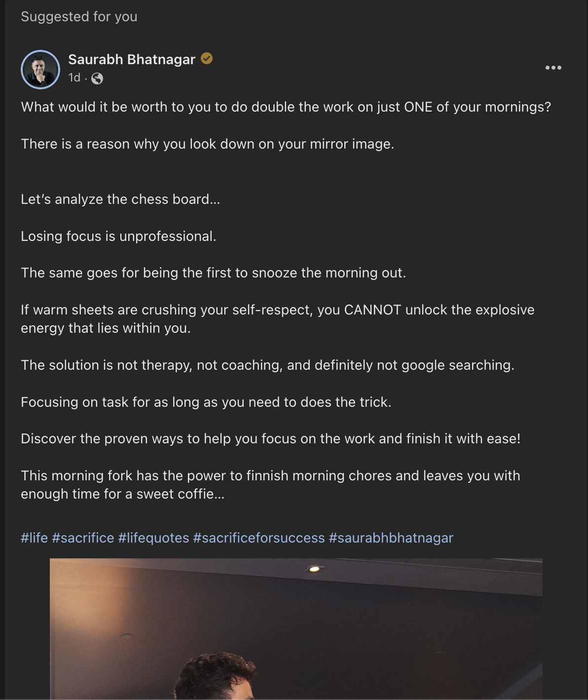Screen dimensions: 588x700
Task: Click the 'Losing focus is unprofessional' line
Action: [x=118, y=236]
